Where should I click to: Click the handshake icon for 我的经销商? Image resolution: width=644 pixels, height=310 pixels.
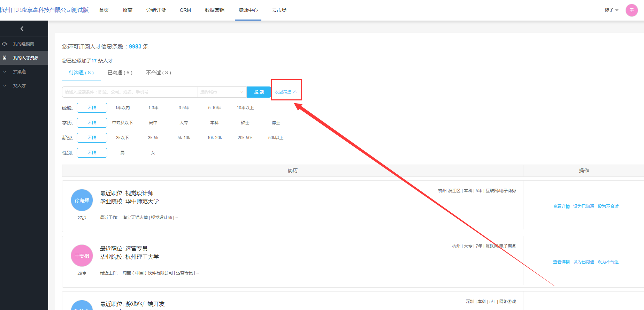pyautogui.click(x=5, y=44)
